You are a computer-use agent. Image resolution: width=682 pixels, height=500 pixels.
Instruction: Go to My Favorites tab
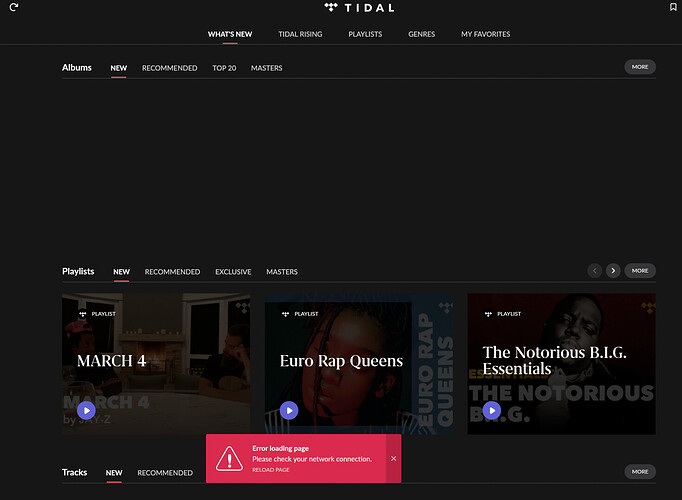click(485, 34)
